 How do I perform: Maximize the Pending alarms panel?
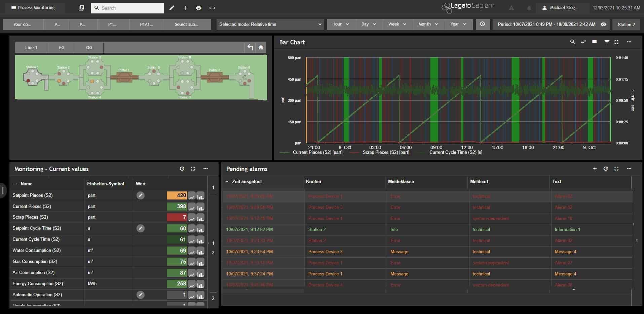(616, 169)
